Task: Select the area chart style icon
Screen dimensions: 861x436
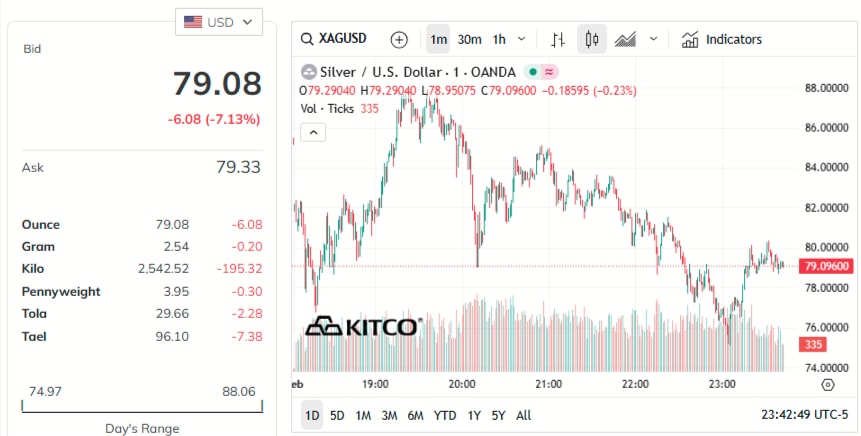Action: [626, 40]
